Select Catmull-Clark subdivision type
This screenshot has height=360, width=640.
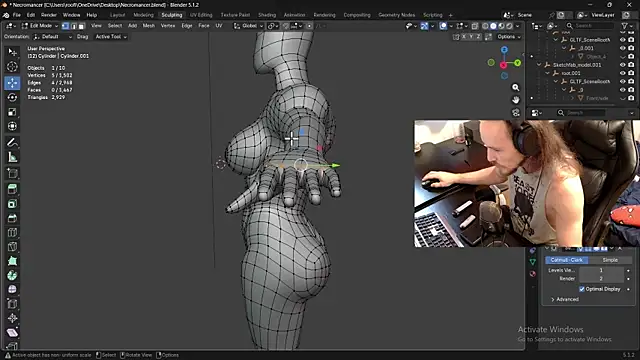[x=567, y=260]
